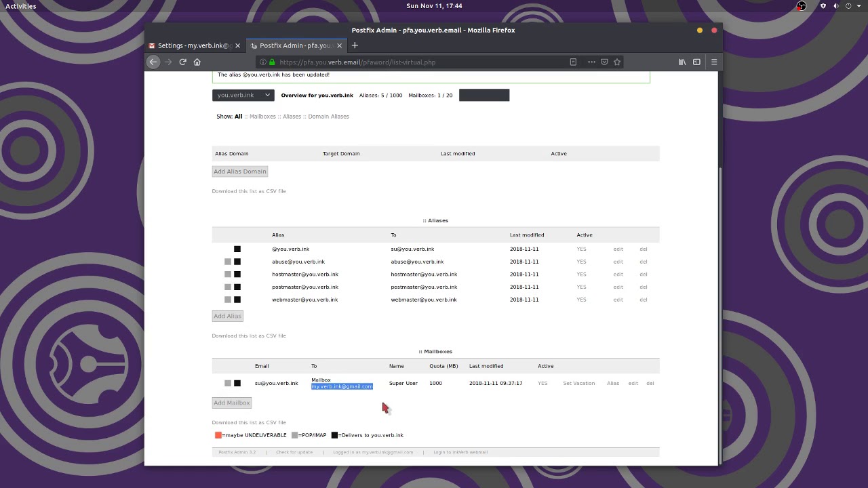Screen dimensions: 868x488
Task: Delete the hostmaster@you.verb.ink alias
Action: point(644,274)
